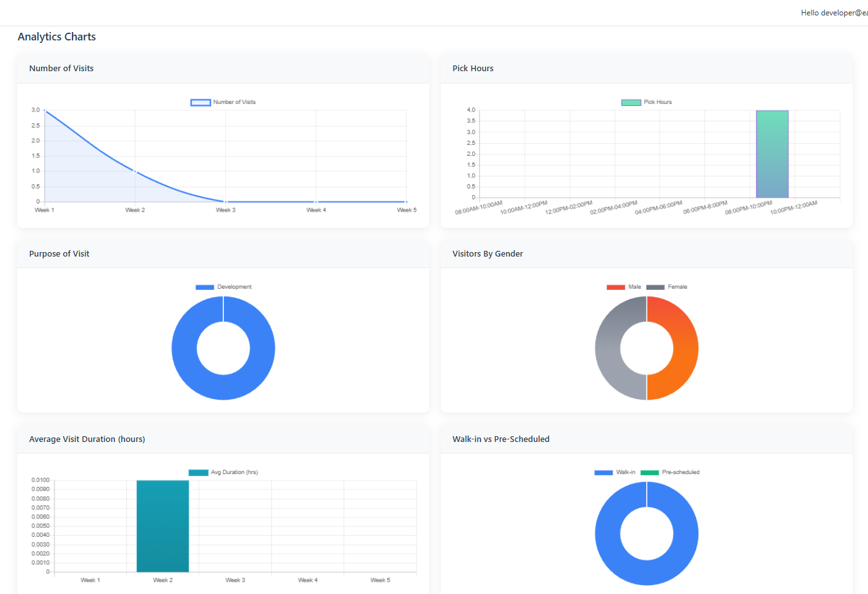This screenshot has height=594, width=868.
Task: Click the Development blue legend square
Action: click(204, 287)
